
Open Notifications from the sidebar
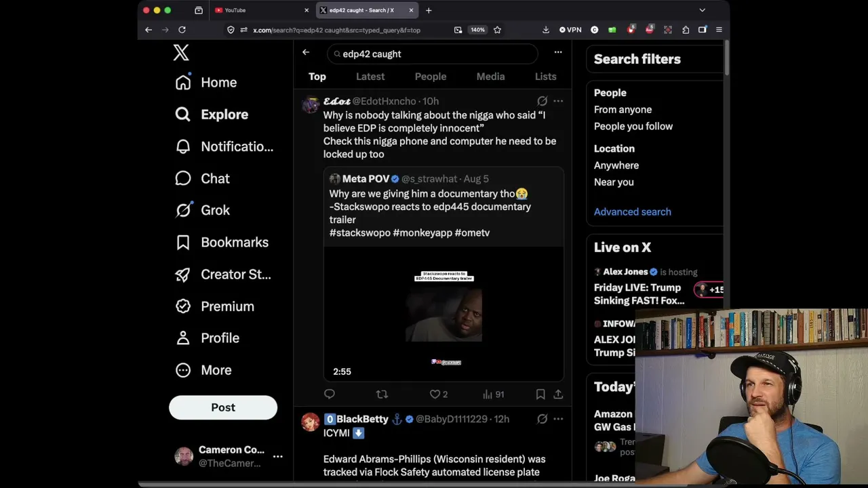coord(224,146)
